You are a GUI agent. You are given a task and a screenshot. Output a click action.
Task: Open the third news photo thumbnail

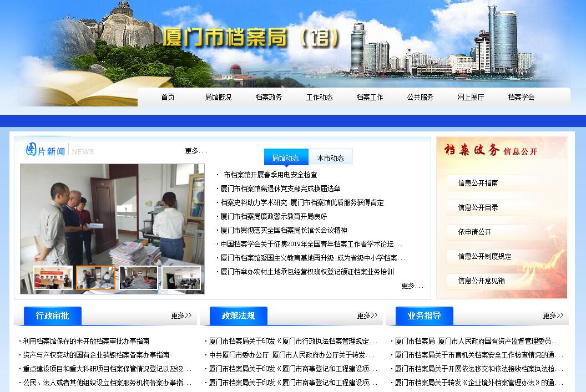click(138, 278)
